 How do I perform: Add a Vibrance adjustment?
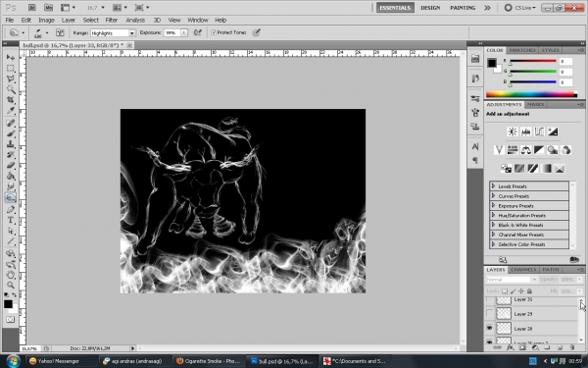(x=499, y=150)
